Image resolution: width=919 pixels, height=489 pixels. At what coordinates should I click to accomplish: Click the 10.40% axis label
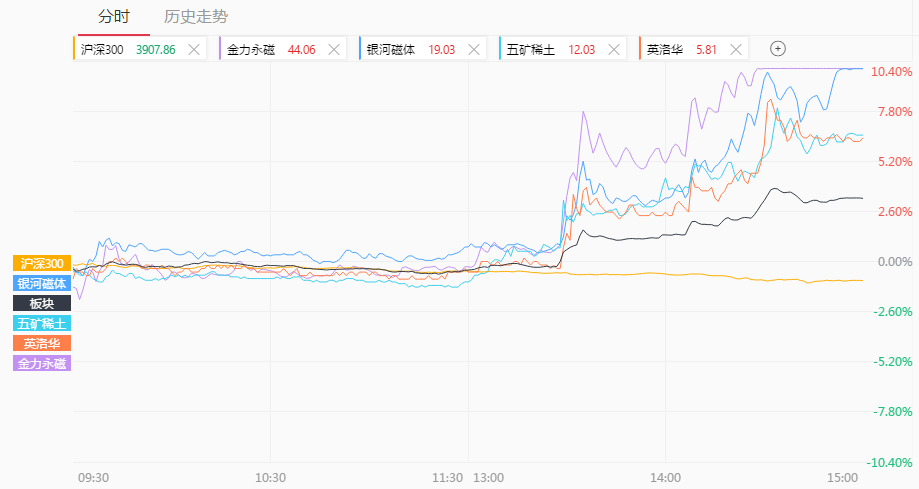click(x=891, y=72)
